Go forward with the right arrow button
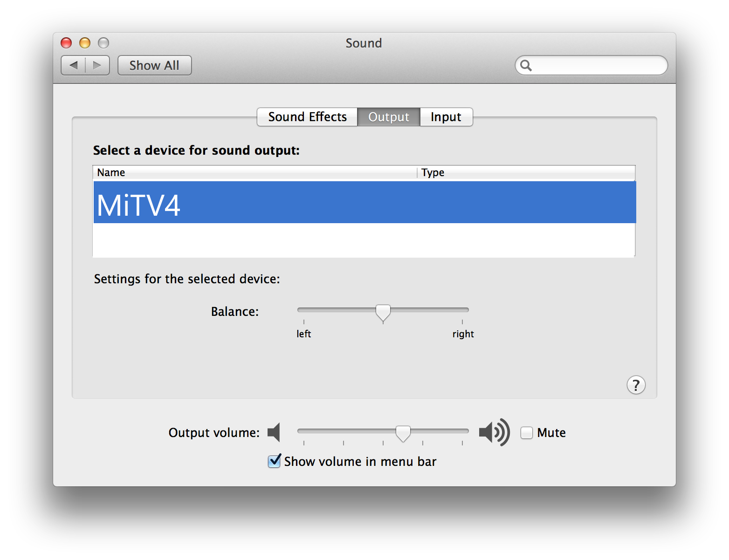Image resolution: width=729 pixels, height=560 pixels. click(97, 65)
